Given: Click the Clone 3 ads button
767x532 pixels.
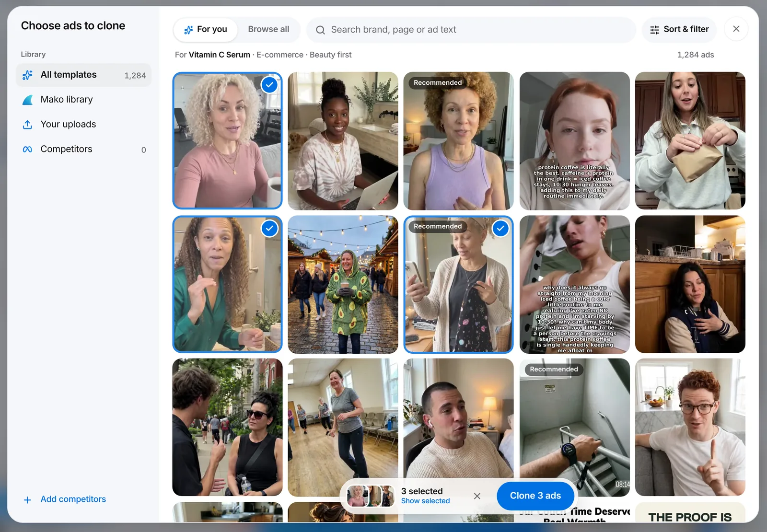Looking at the screenshot, I should (x=535, y=496).
